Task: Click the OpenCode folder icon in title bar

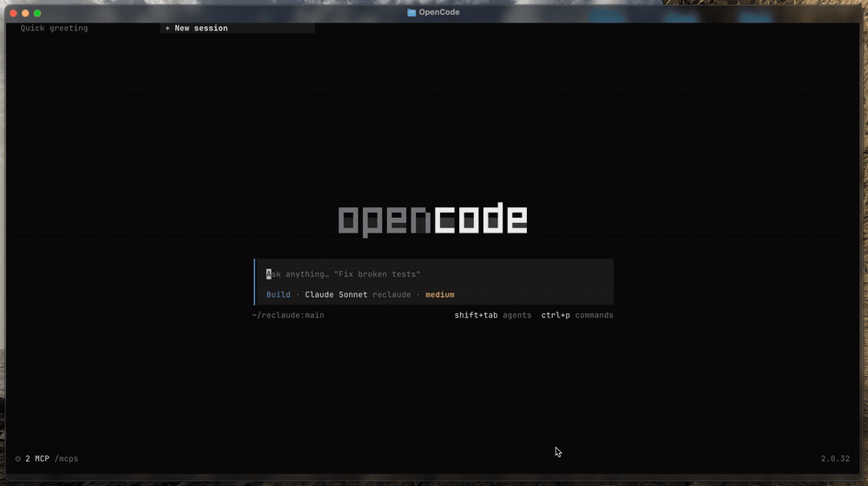Action: [x=411, y=12]
